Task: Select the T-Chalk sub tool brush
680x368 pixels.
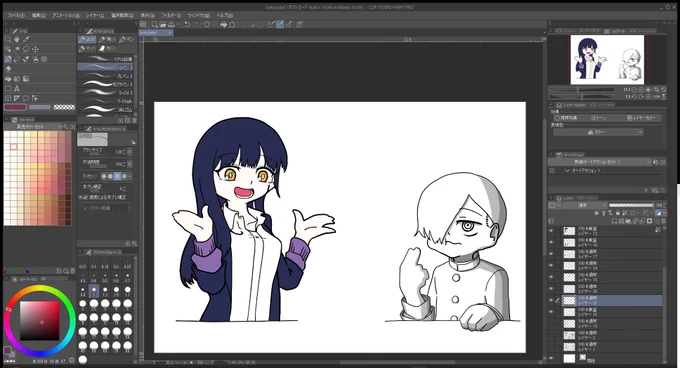Action: [x=105, y=101]
